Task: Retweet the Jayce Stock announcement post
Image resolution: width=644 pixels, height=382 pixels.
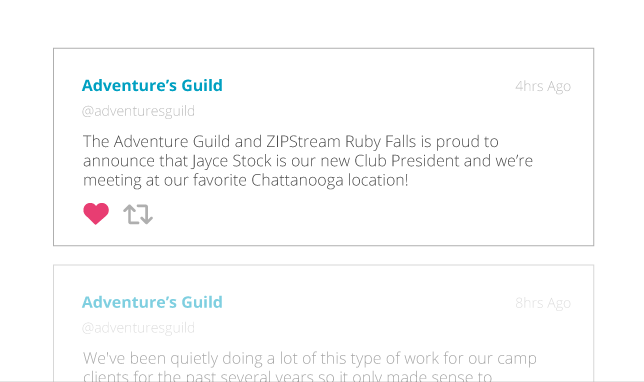Action: coord(138,214)
